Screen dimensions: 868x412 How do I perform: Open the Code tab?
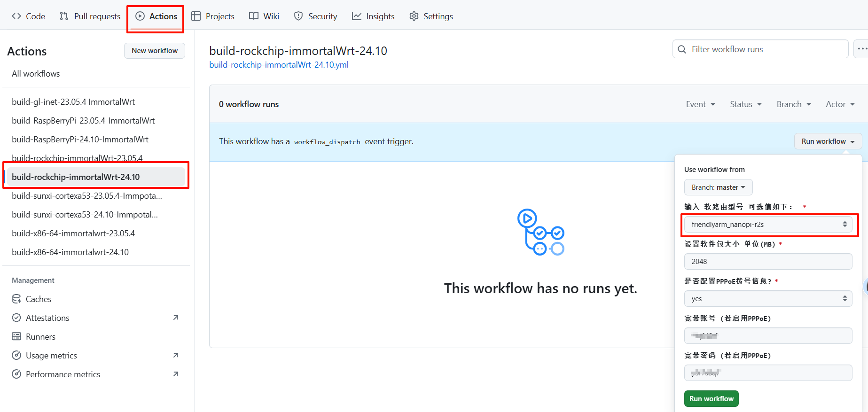29,16
